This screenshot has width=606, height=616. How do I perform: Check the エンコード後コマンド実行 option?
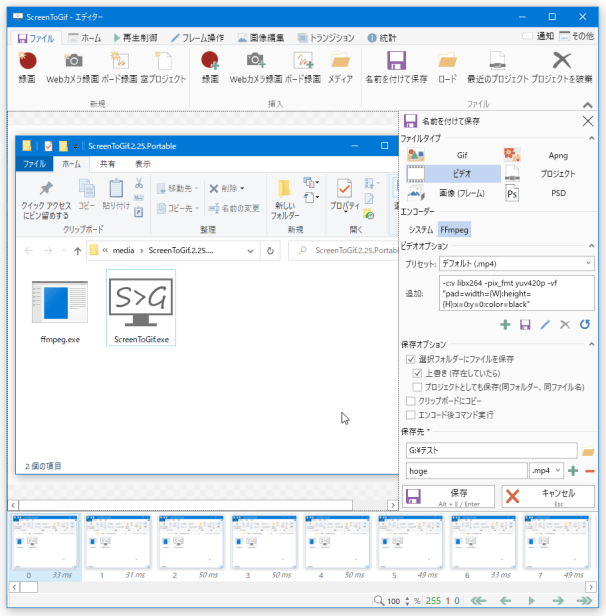coord(410,414)
